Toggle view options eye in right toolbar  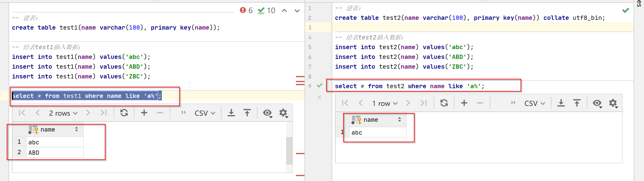click(x=597, y=103)
